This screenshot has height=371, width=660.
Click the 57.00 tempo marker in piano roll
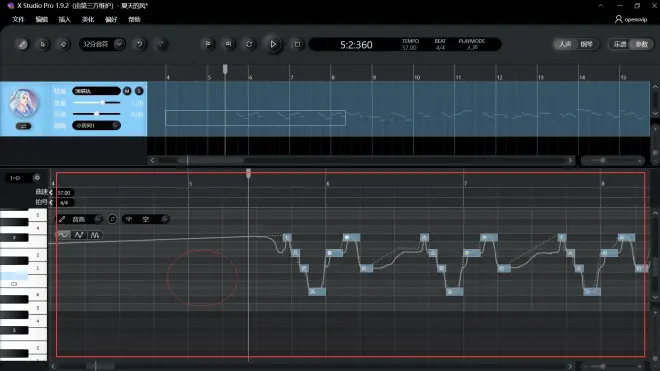(64, 193)
